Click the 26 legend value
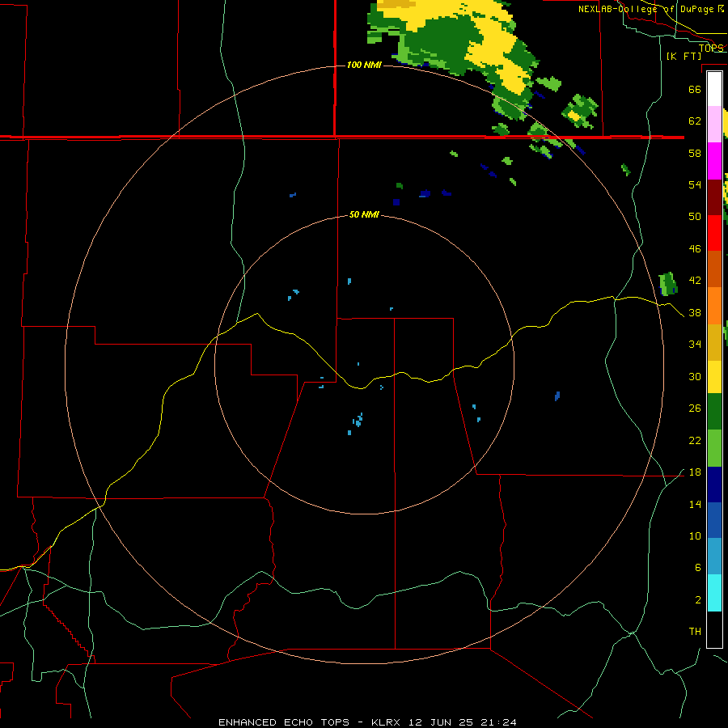 click(x=695, y=408)
